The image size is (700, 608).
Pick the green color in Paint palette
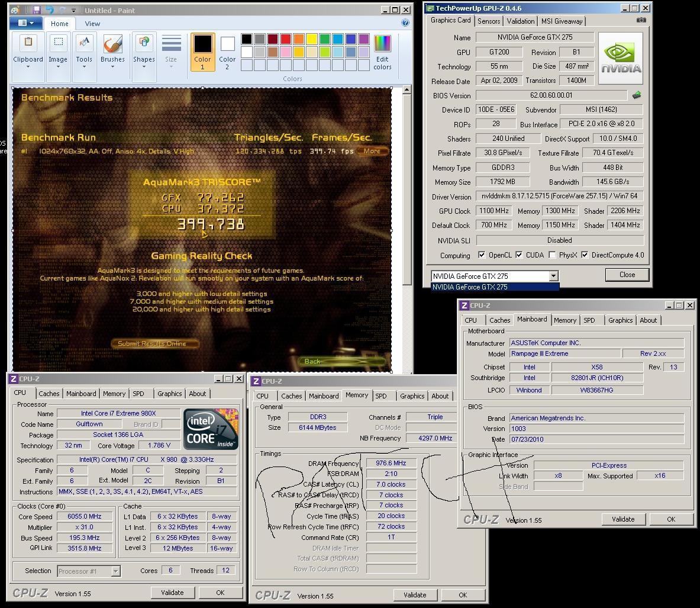[325, 39]
